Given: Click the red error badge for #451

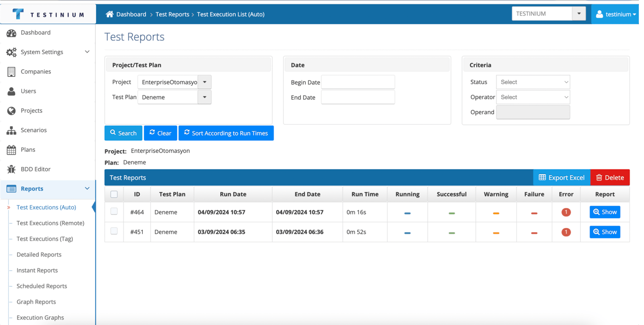Looking at the screenshot, I should tap(566, 232).
